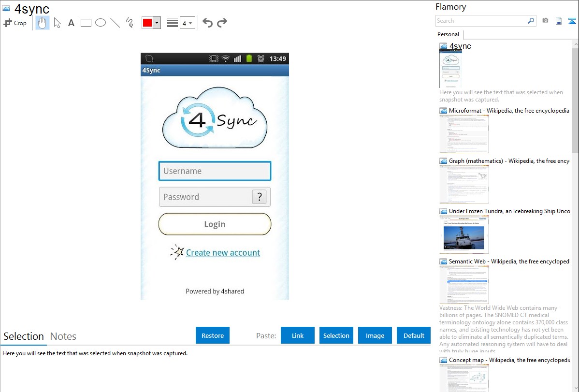
Task: Click the Flamory search field
Action: click(481, 21)
